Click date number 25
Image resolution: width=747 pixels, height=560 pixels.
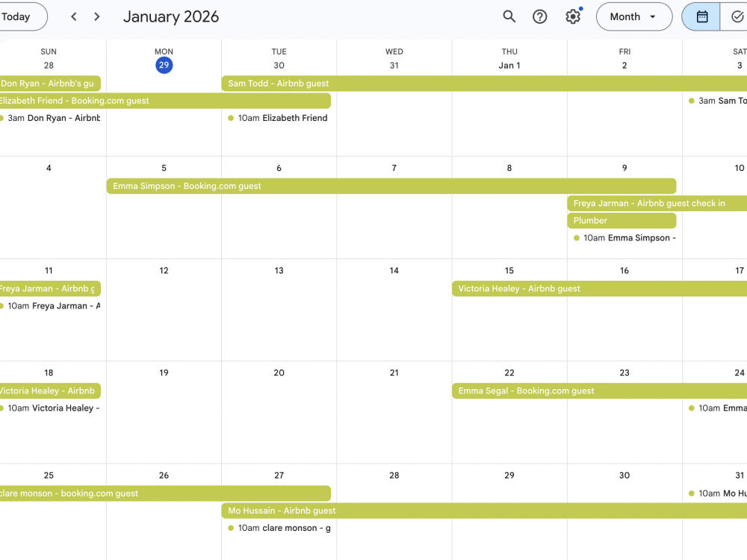tap(49, 475)
